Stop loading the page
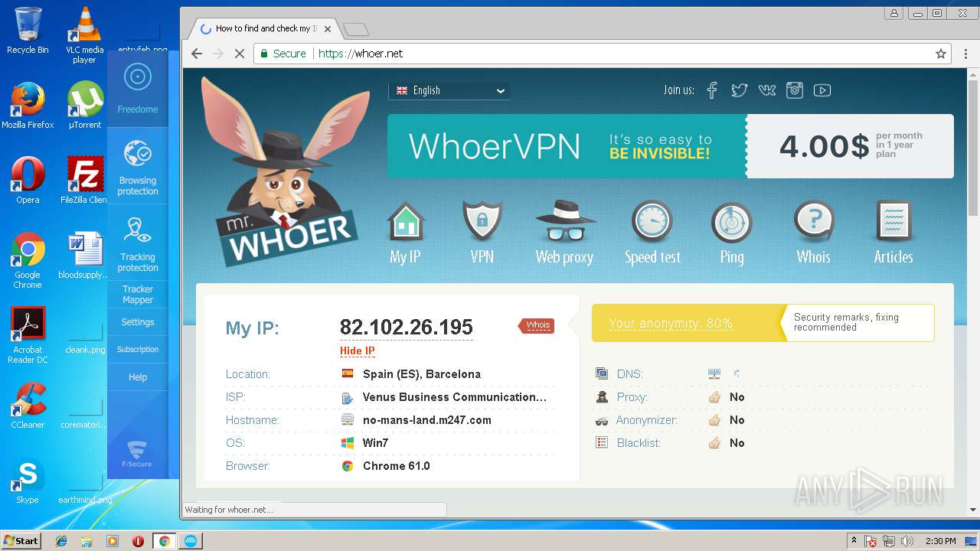The image size is (980, 551). pos(239,54)
